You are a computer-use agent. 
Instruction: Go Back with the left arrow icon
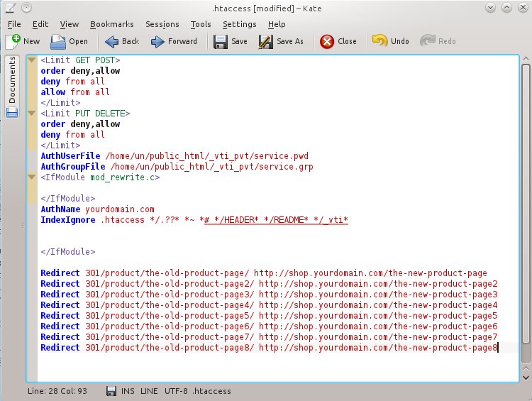[x=111, y=41]
